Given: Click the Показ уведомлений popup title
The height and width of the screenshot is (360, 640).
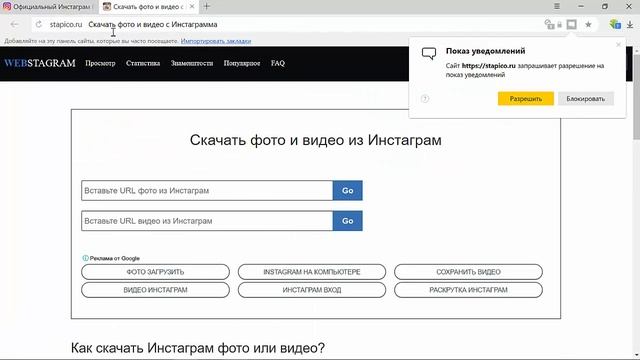Looking at the screenshot, I should coord(485,51).
